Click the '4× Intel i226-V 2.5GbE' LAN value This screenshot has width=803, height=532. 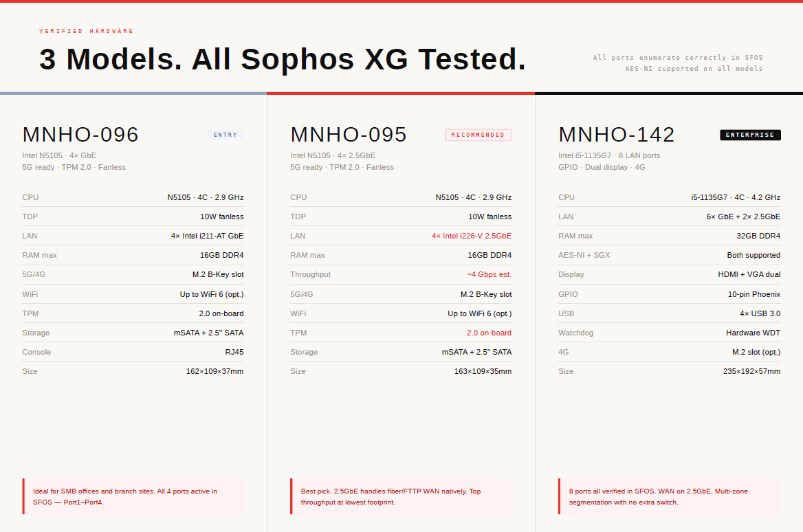[x=472, y=236]
